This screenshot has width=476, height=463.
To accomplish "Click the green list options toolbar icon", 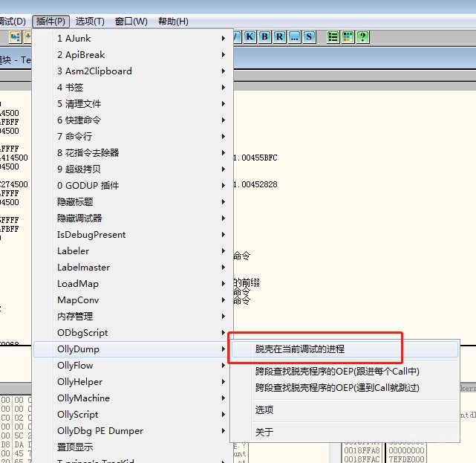I will (x=333, y=36).
